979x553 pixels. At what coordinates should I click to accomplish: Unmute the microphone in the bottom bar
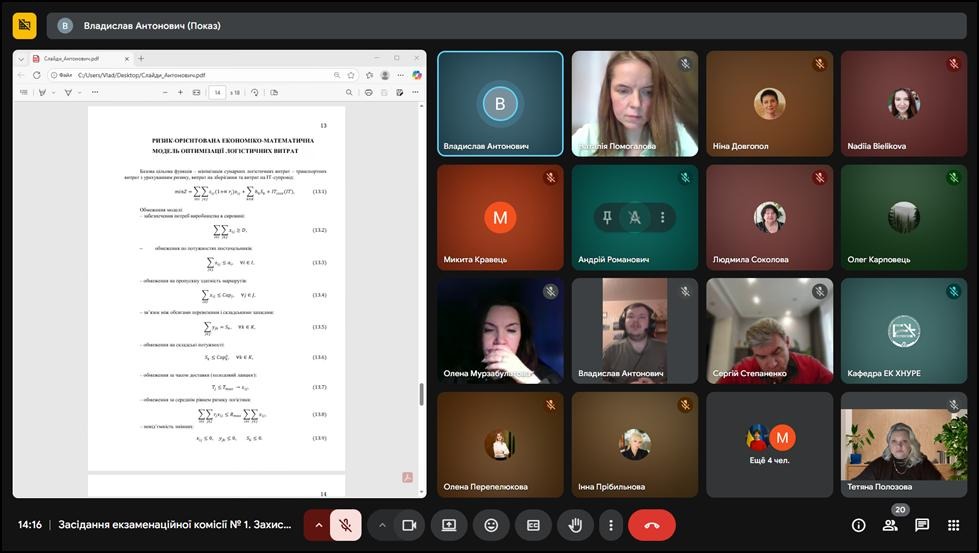pyautogui.click(x=345, y=525)
